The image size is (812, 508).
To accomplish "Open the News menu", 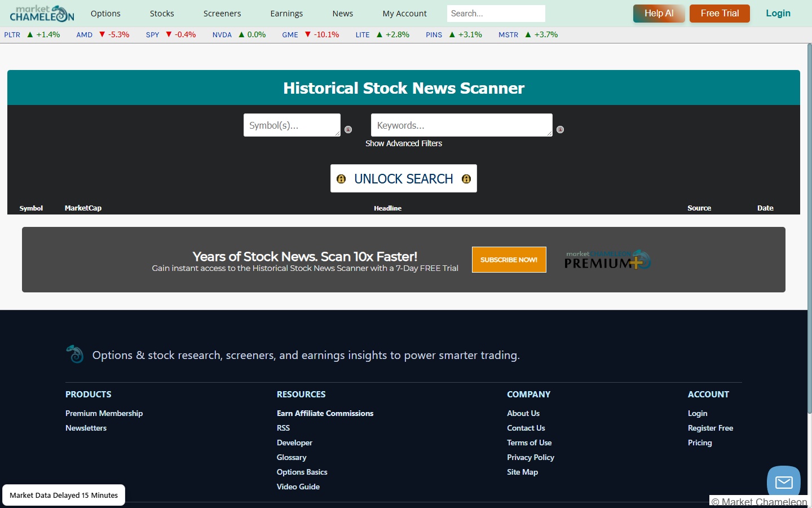I will (343, 14).
